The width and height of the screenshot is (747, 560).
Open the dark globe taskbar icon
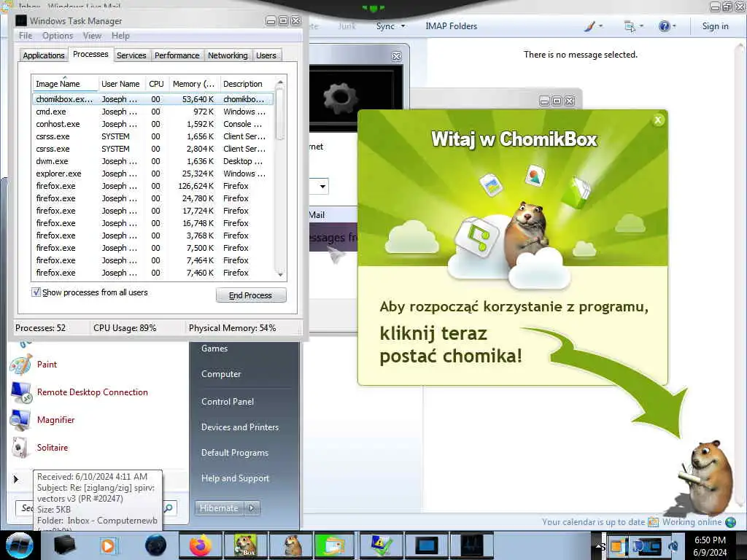(156, 545)
